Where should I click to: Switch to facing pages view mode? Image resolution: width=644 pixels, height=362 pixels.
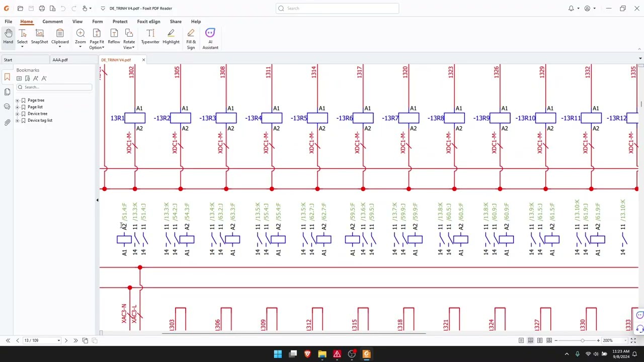tap(540, 340)
